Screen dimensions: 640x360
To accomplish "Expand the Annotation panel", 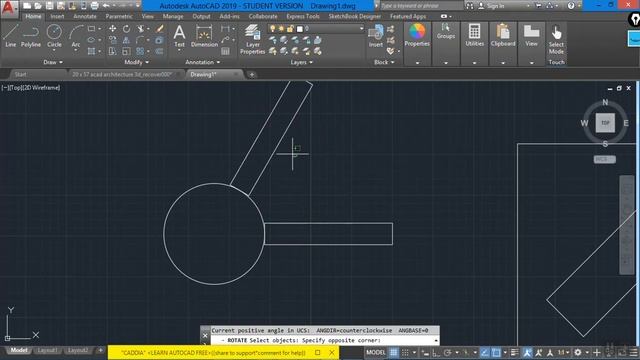I will 203,62.
